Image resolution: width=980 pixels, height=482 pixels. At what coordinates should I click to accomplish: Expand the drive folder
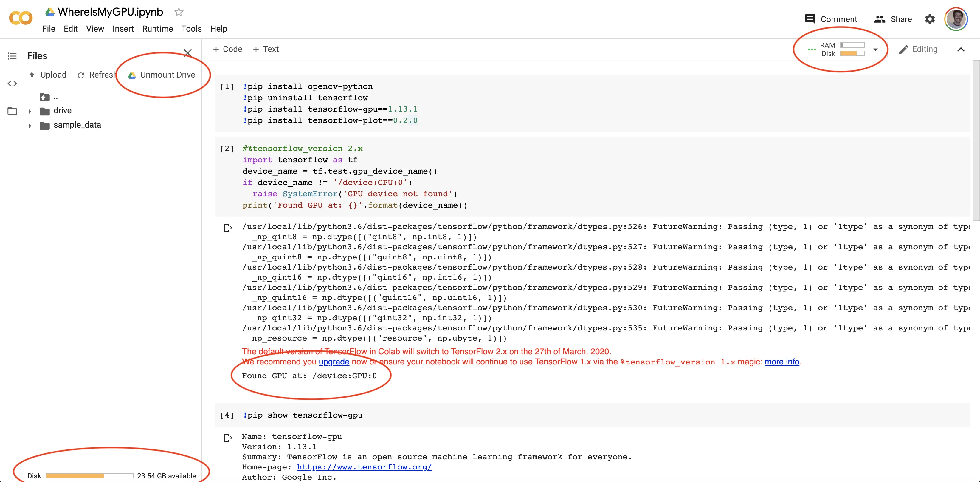tap(30, 111)
